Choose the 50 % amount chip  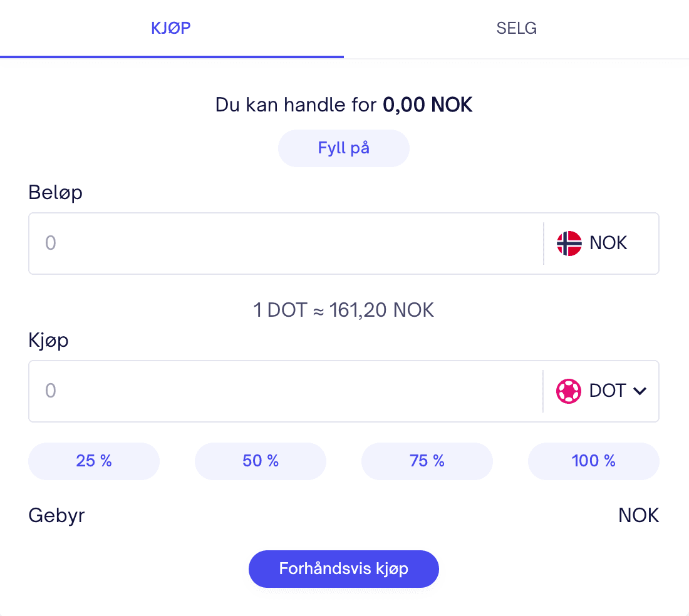point(261,461)
